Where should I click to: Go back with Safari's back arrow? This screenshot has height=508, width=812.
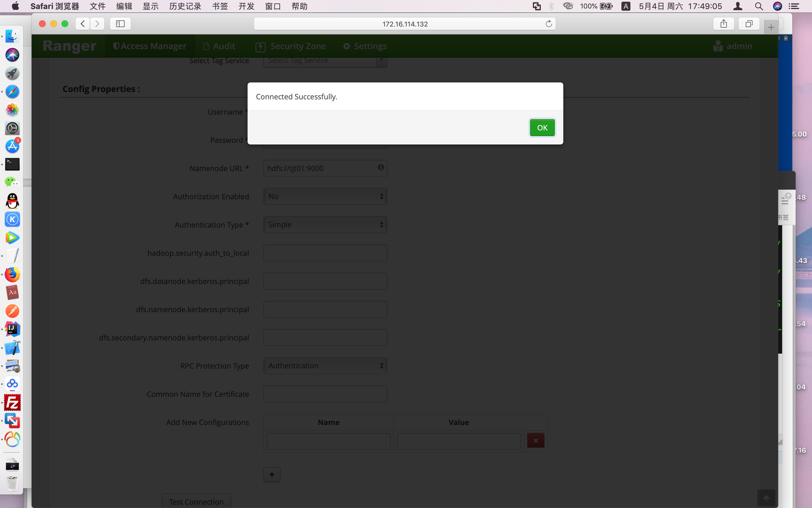[83, 24]
